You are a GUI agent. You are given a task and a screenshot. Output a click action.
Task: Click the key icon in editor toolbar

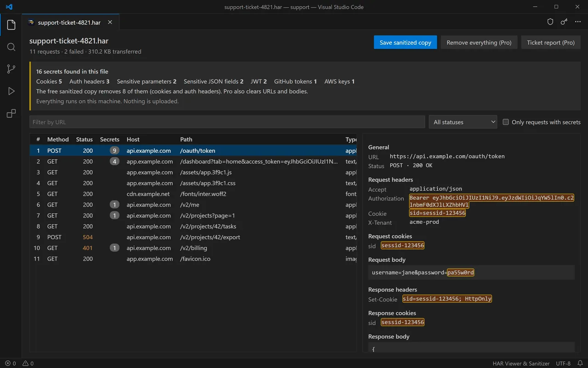(x=564, y=22)
